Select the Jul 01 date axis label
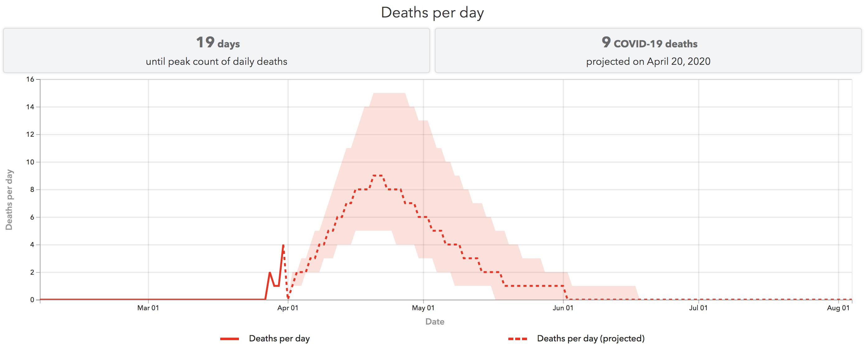Screen dimensions: 868x347 [698, 308]
